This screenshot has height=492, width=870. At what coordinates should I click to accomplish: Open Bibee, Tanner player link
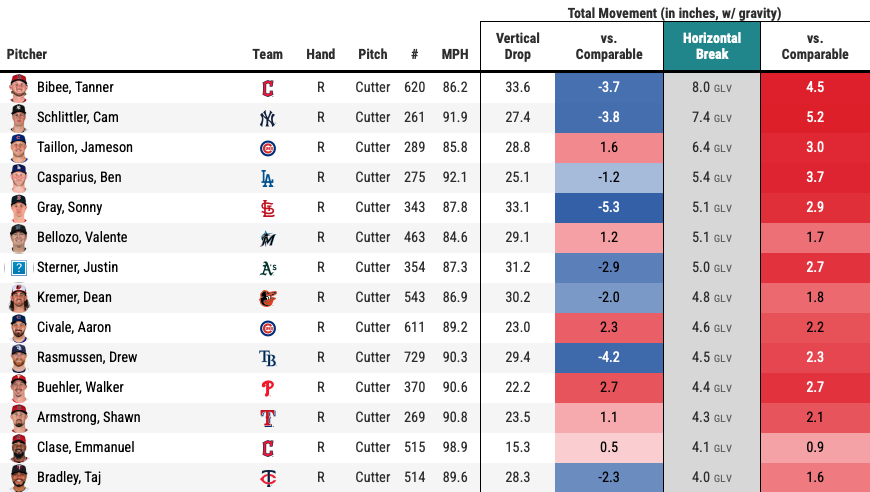click(76, 88)
